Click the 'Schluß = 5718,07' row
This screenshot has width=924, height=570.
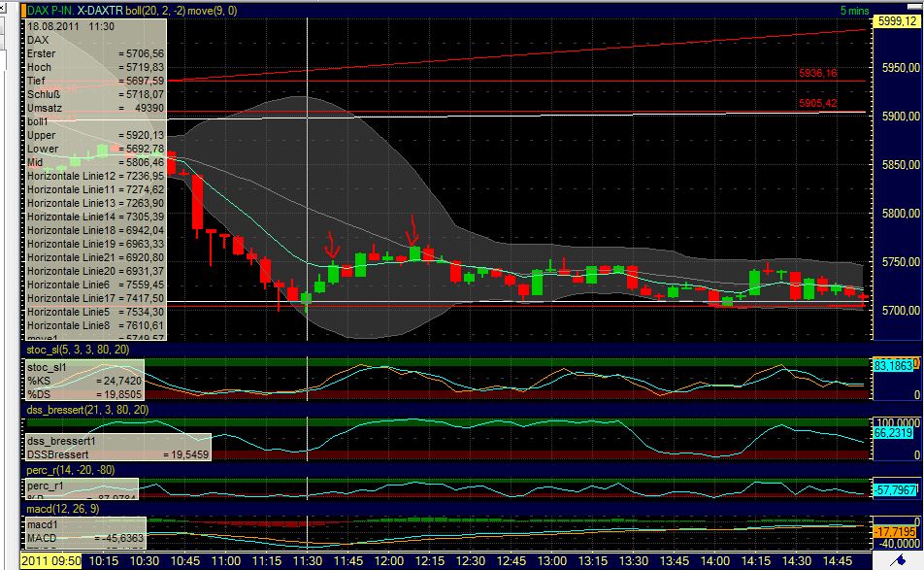95,94
